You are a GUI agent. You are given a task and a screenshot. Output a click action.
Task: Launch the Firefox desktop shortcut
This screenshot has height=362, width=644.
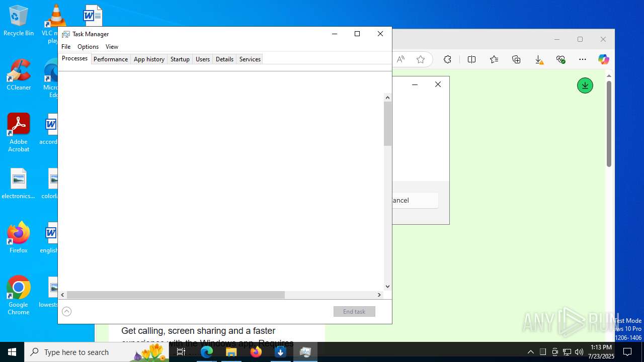pyautogui.click(x=19, y=237)
